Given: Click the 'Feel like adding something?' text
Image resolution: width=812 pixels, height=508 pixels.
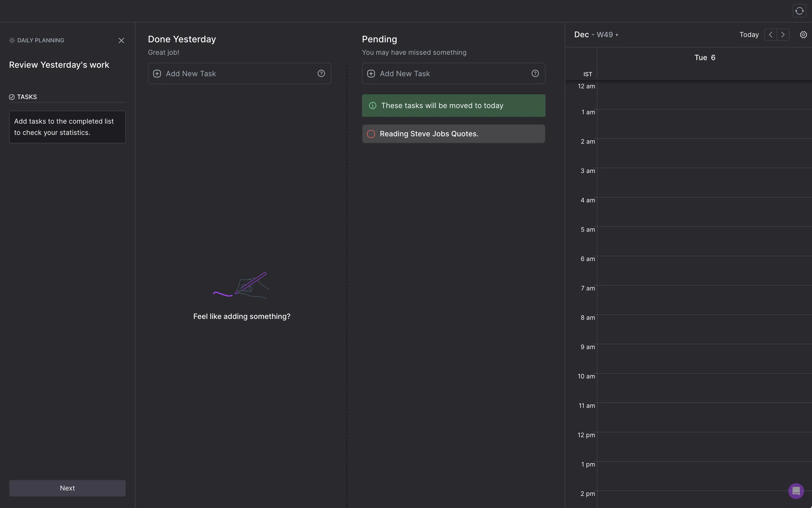Looking at the screenshot, I should pos(242,316).
